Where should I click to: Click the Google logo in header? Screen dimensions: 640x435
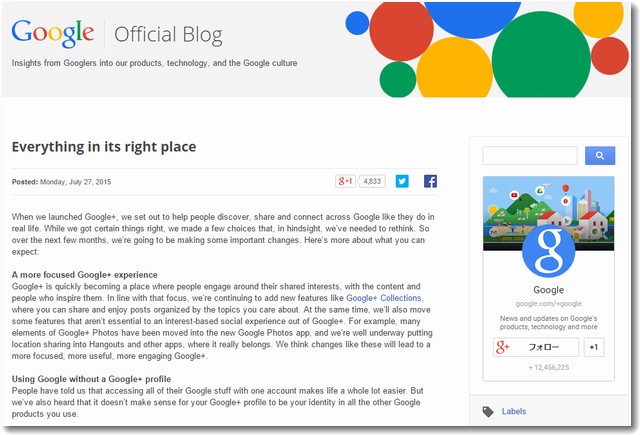(x=53, y=33)
